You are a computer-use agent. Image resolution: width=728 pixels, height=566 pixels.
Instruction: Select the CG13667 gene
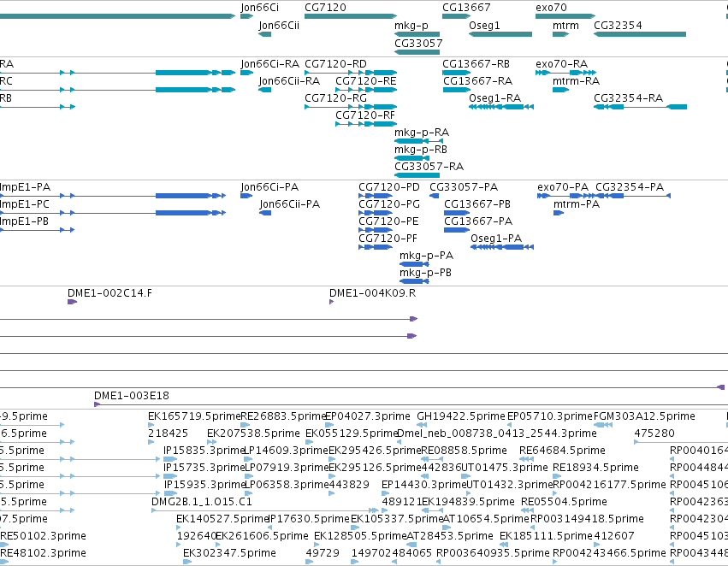(x=457, y=16)
